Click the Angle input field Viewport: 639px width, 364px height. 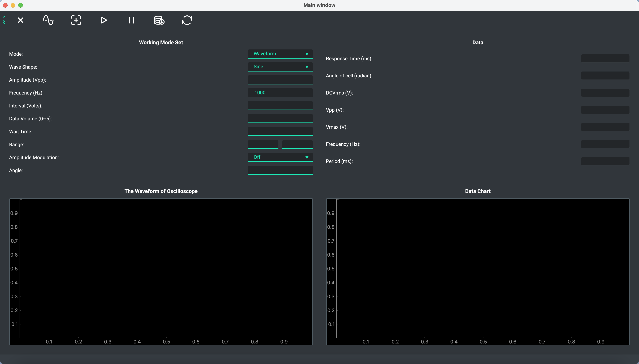pos(280,170)
